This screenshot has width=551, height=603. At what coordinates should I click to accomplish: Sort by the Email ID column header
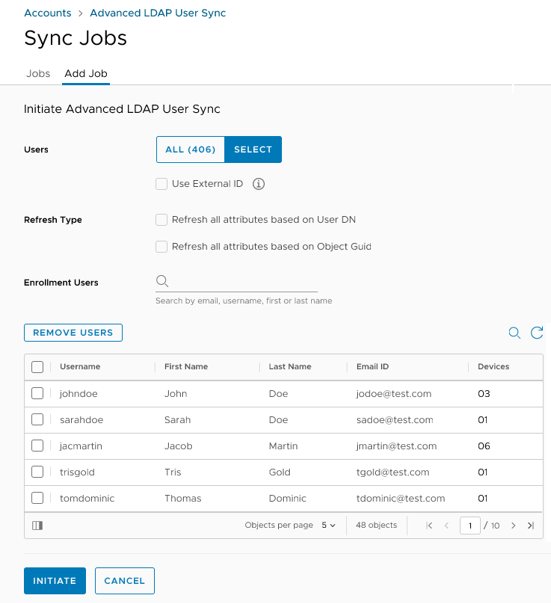[373, 367]
